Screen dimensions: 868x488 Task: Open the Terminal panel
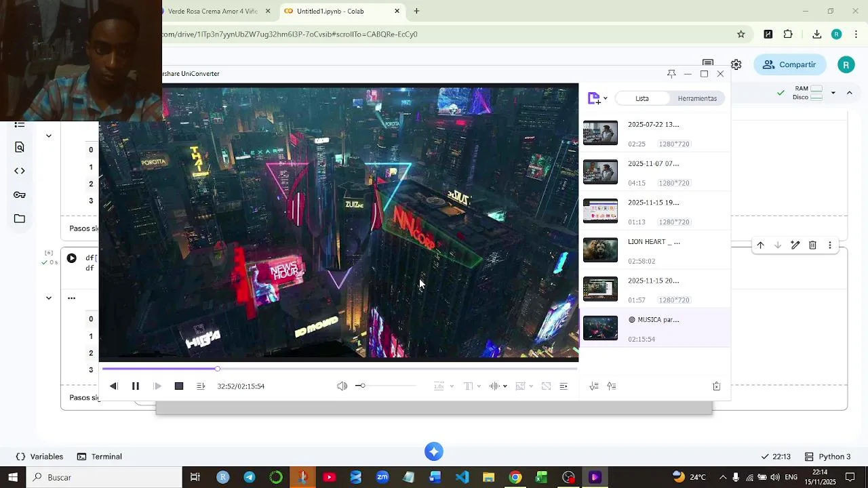[x=99, y=457]
